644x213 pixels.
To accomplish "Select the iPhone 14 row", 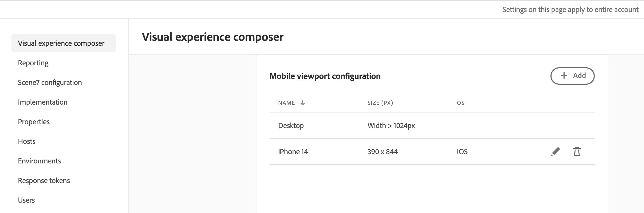I will pyautogui.click(x=432, y=152).
